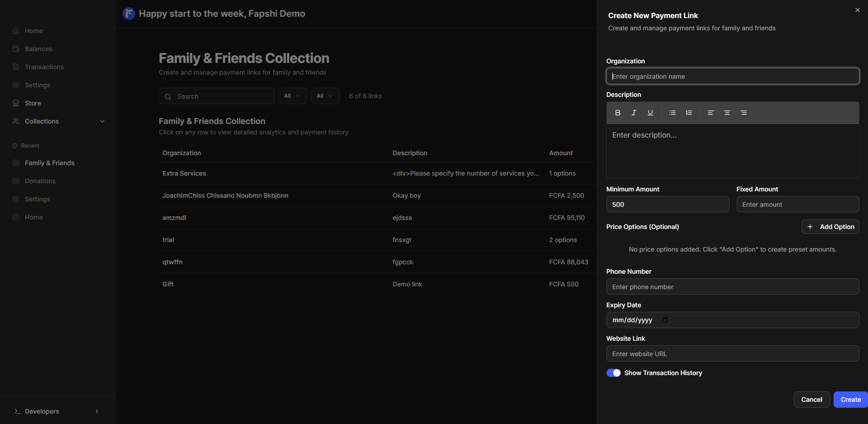
Task: Click the Amount column header
Action: coord(561,153)
